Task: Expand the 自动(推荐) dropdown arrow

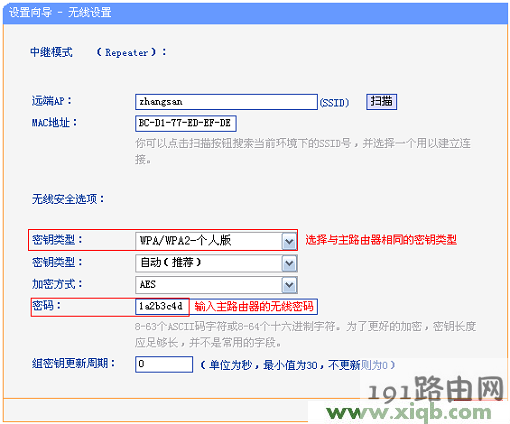Action: (x=289, y=263)
